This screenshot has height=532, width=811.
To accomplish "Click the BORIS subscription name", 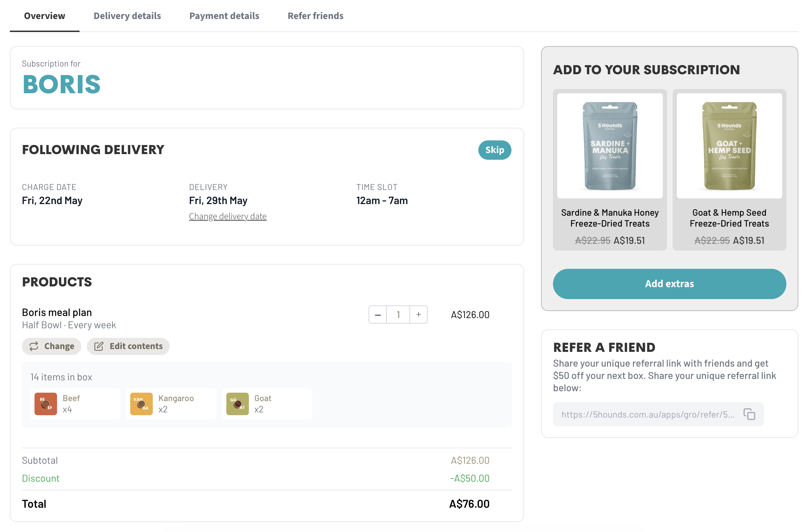I will tap(62, 85).
